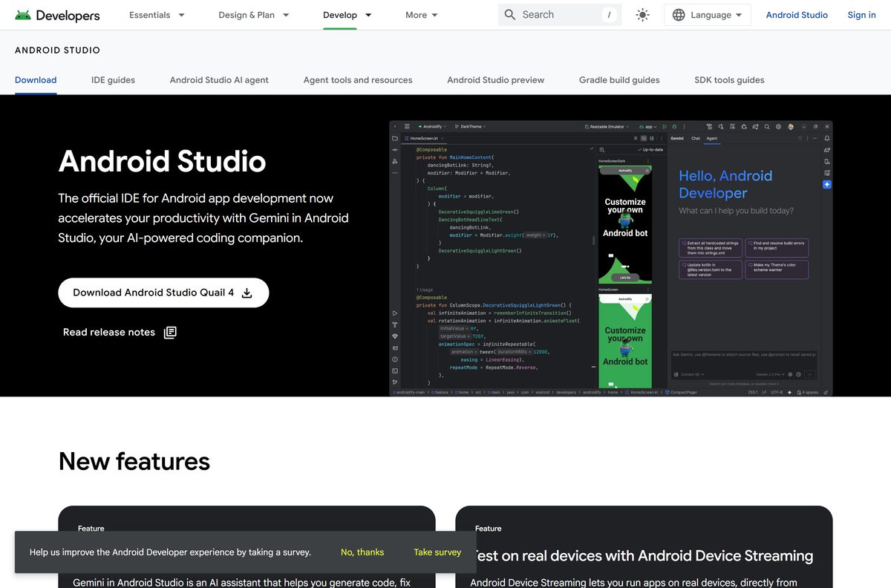This screenshot has height=588, width=891.
Task: Click the Android Developers logo
Action: pyautogui.click(x=57, y=15)
